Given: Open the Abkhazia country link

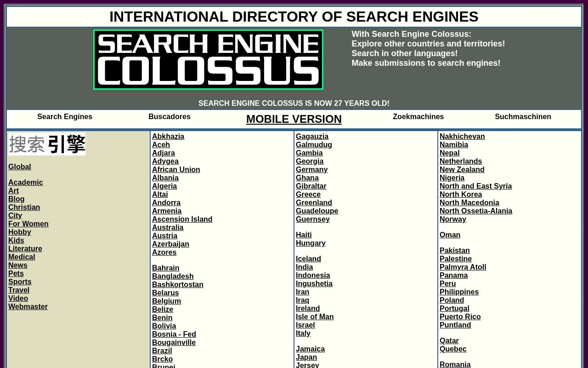Looking at the screenshot, I should tap(168, 137).
